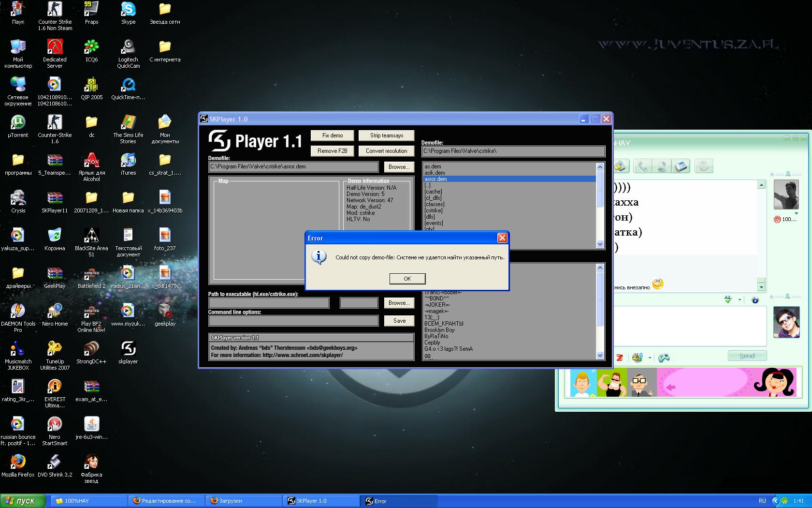Switch to the Загрузки taskbar button
The image size is (812, 508).
click(244, 501)
